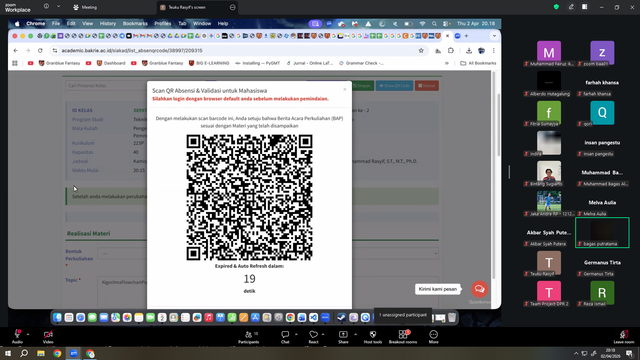This screenshot has height=360, width=640.
Task: Open the Profiles menu
Action: click(x=162, y=24)
